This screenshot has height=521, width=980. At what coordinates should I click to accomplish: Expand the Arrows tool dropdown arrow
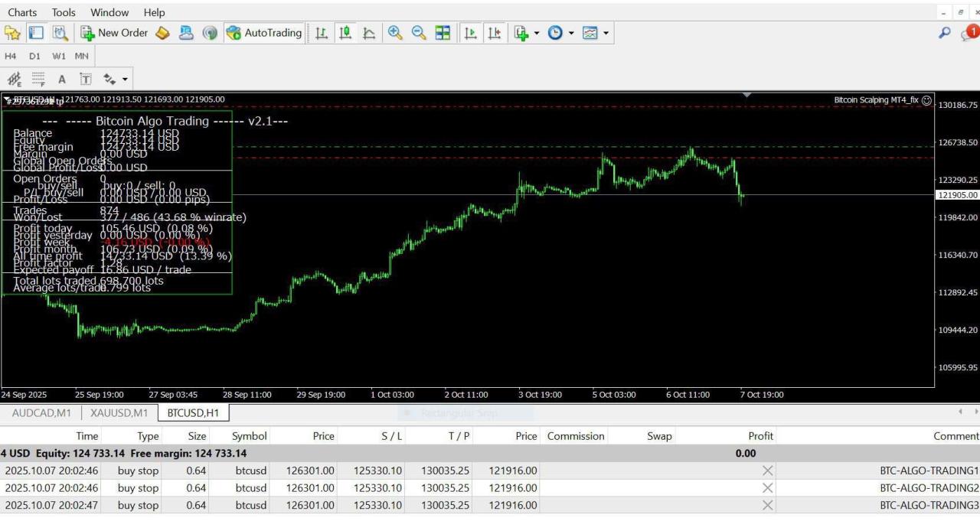126,79
